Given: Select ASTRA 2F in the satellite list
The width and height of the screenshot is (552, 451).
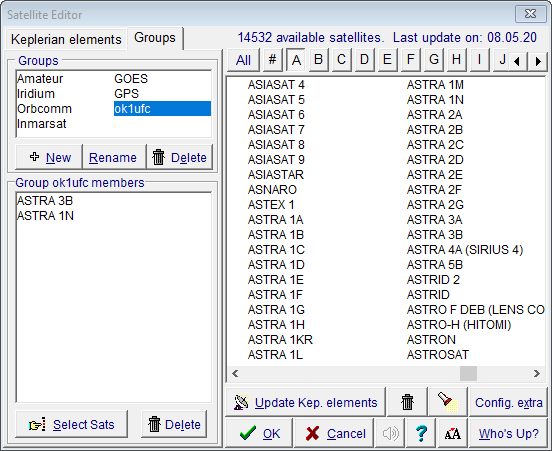Looking at the screenshot, I should (434, 189).
